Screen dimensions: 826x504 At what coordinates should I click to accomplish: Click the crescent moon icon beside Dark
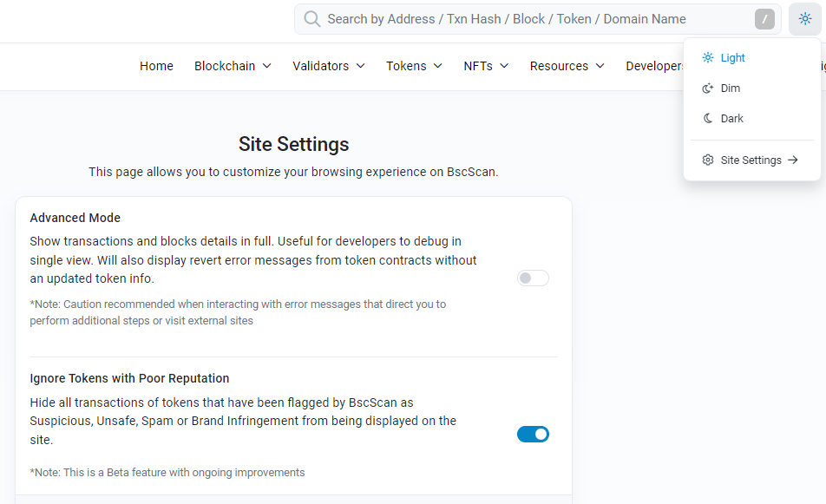708,119
